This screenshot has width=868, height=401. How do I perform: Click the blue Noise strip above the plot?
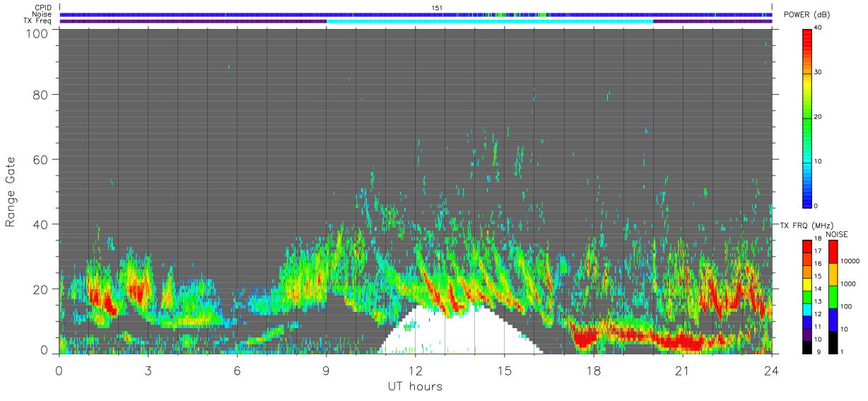pos(416,14)
